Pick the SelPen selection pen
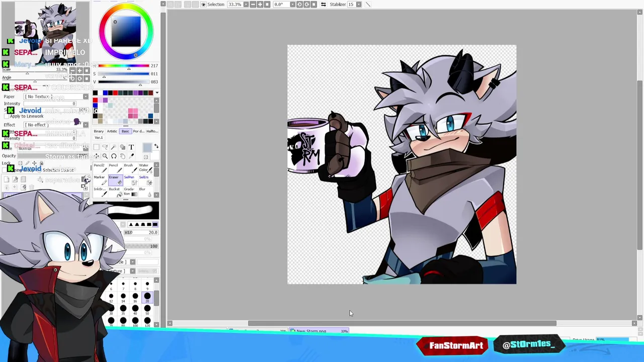644x362 pixels. [x=131, y=180]
